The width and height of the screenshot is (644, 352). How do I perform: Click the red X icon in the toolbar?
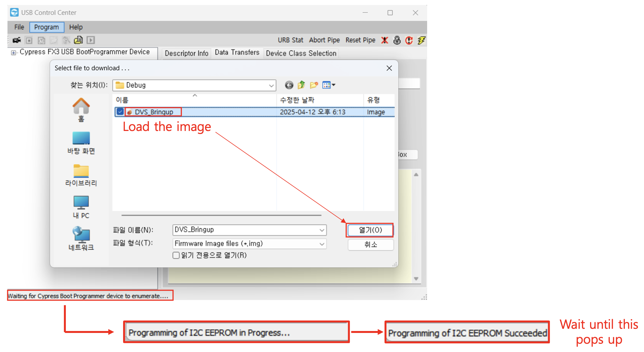tap(385, 40)
